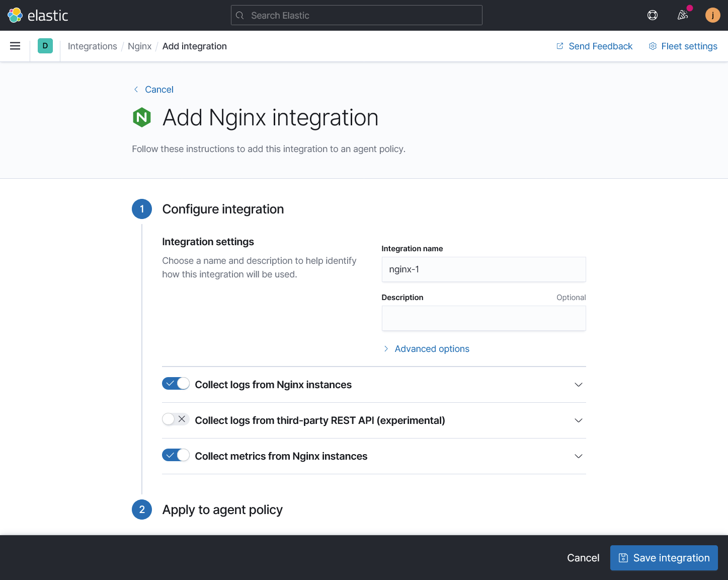Focus the Search Elastic field
The width and height of the screenshot is (728, 580).
tap(357, 15)
